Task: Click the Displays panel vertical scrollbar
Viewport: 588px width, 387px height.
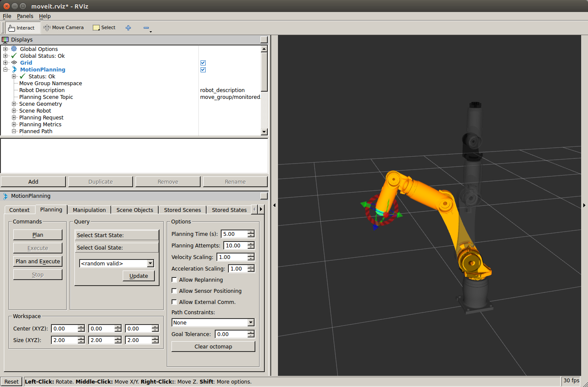Action: click(264, 71)
